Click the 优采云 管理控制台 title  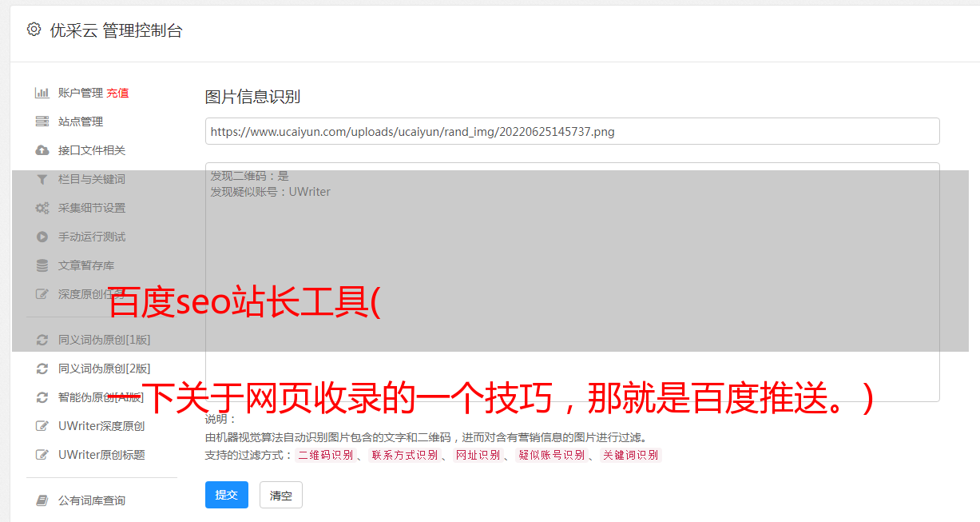tap(116, 30)
